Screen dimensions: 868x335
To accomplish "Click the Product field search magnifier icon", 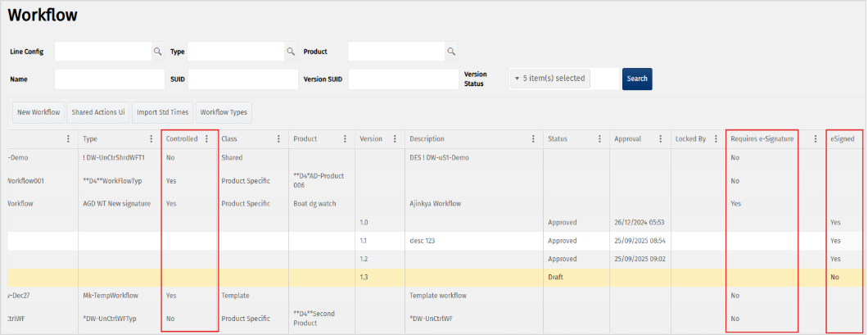I will pyautogui.click(x=451, y=52).
